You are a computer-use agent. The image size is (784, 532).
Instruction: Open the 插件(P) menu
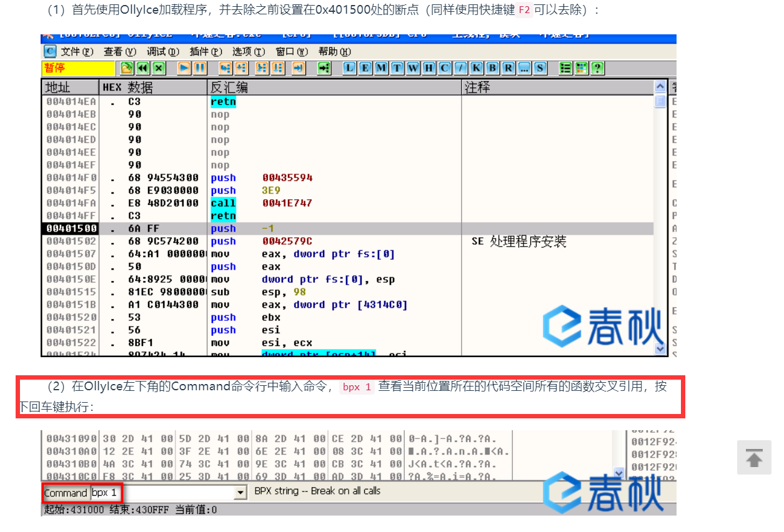click(206, 51)
